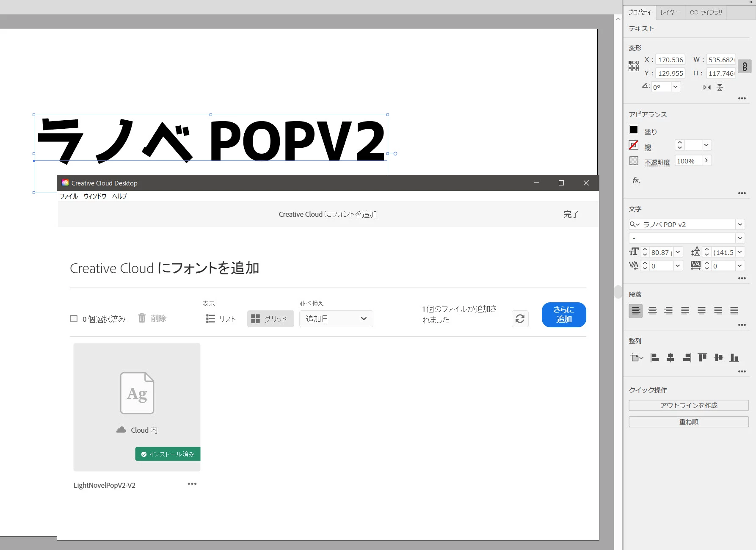Image resolution: width=756 pixels, height=550 pixels.
Task: Open more options in the Character section
Action: coord(742,278)
